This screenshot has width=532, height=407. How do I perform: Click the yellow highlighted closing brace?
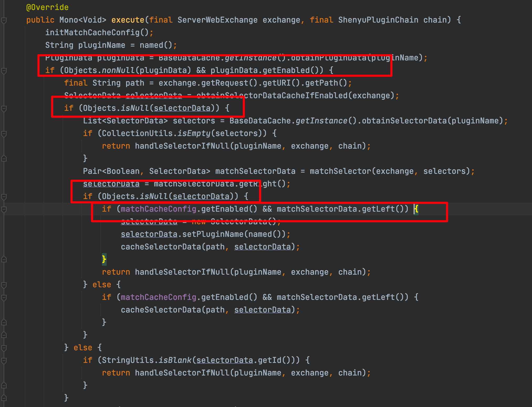pos(104,259)
